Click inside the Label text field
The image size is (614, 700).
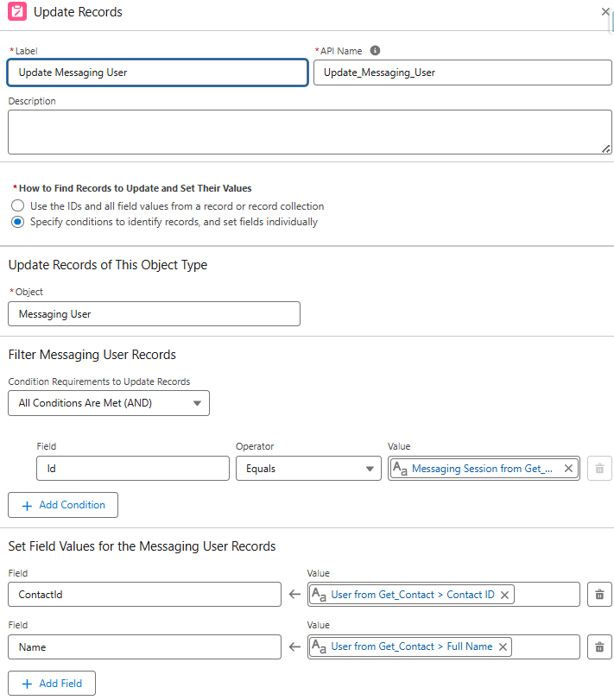pyautogui.click(x=157, y=72)
